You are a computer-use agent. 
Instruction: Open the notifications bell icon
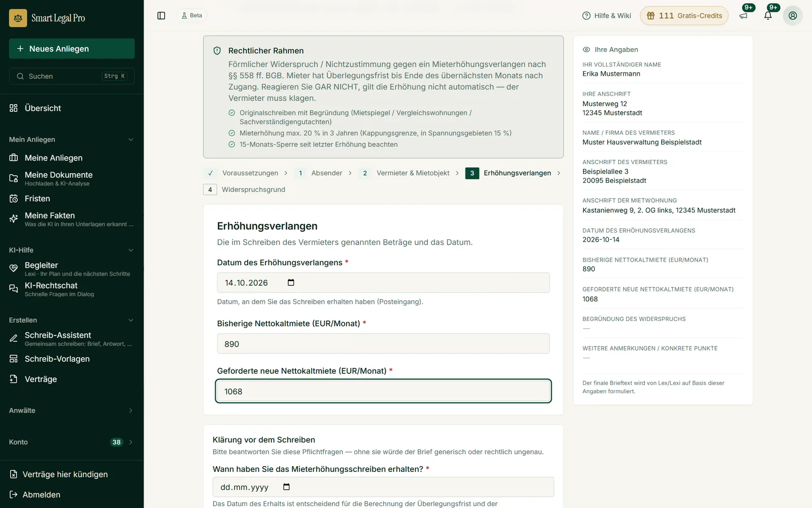coord(768,16)
